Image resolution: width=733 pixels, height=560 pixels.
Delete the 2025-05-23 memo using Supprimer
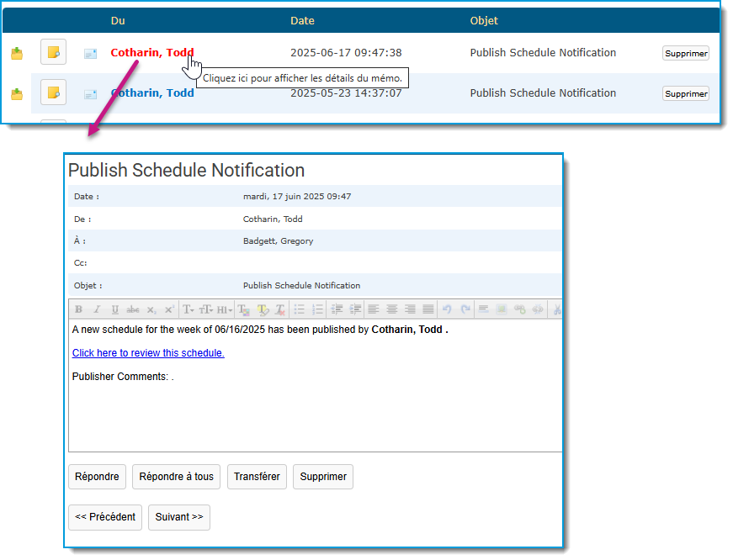click(686, 94)
